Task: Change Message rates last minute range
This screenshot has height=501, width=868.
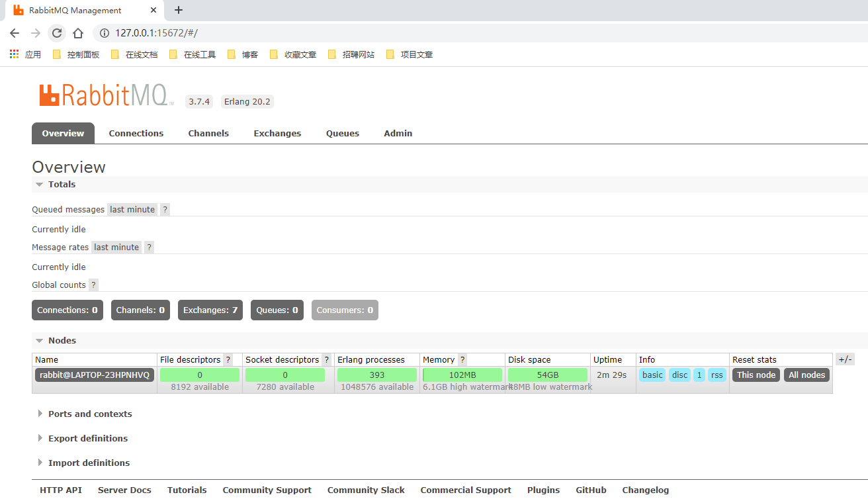Action: [116, 247]
